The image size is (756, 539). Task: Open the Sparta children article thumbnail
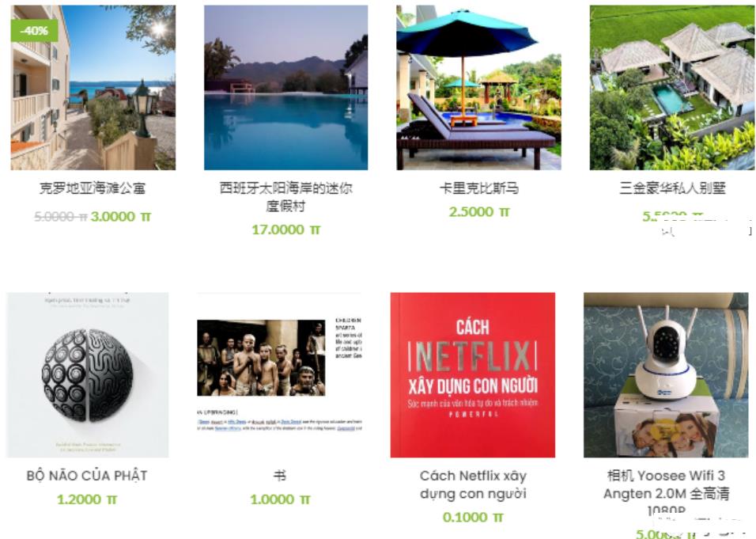280,374
